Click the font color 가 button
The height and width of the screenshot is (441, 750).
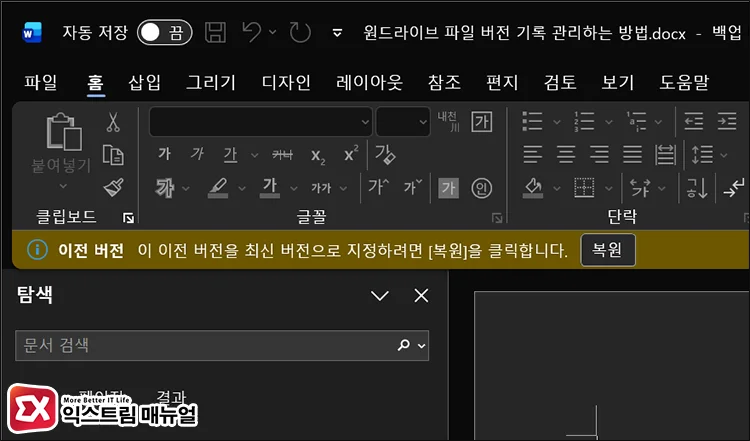pyautogui.click(x=270, y=187)
